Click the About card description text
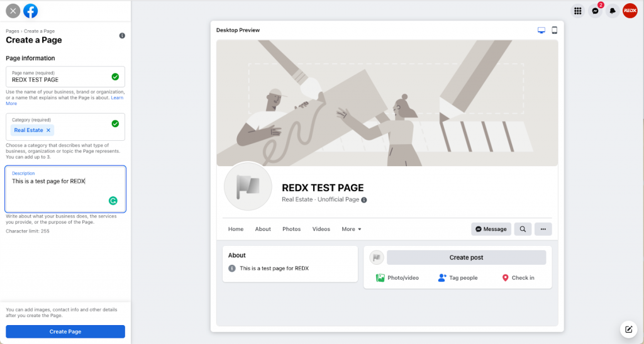 (x=274, y=269)
